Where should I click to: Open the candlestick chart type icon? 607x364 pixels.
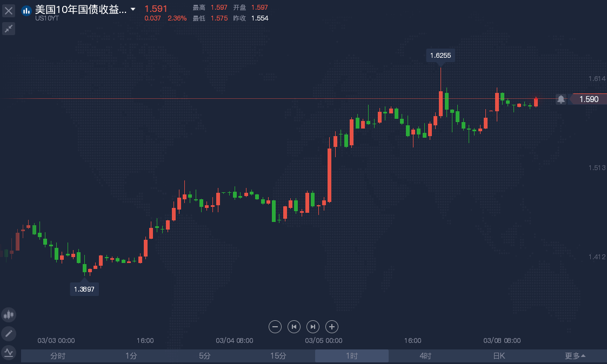9,315
